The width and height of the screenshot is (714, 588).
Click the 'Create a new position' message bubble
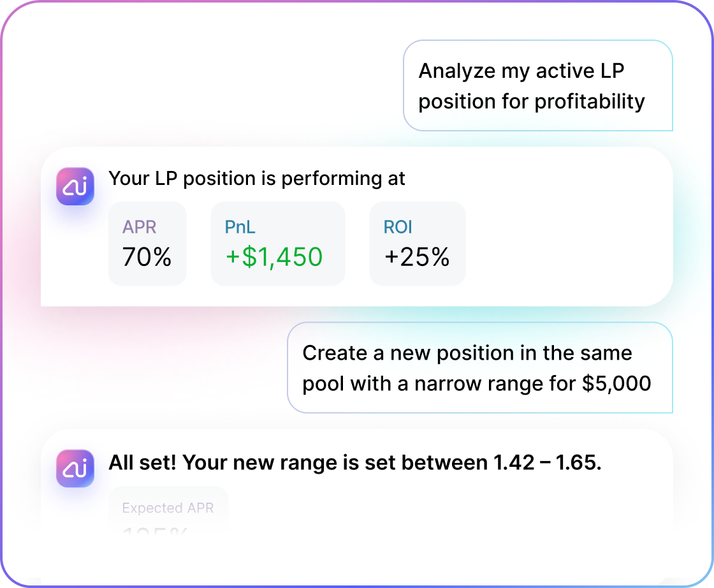pyautogui.click(x=480, y=367)
